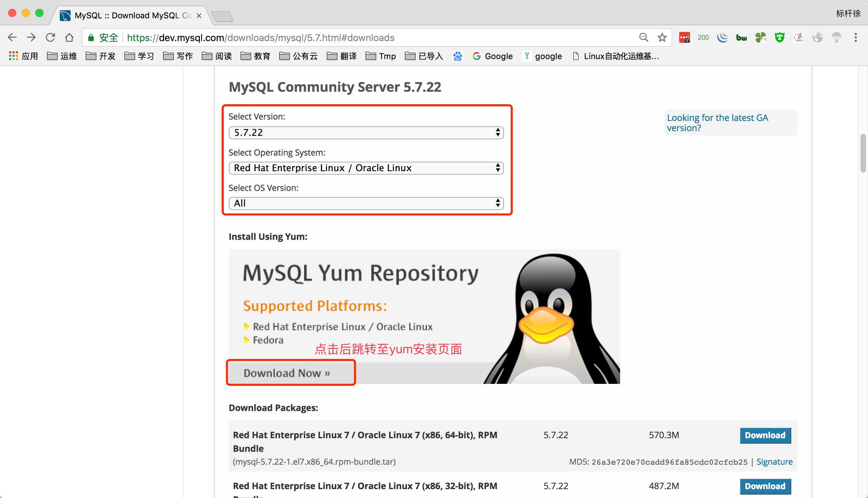The width and height of the screenshot is (868, 498).
Task: Open a new tab button
Action: tap(222, 16)
